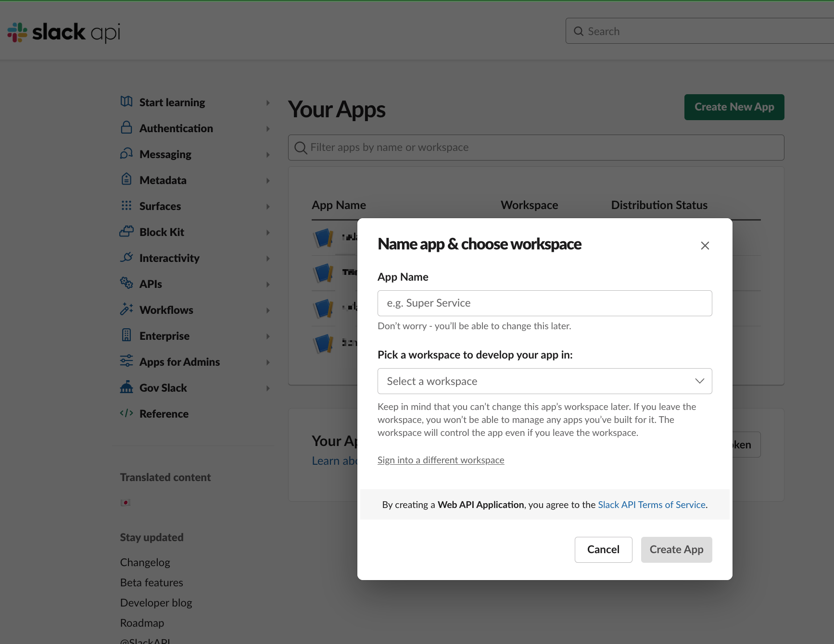The image size is (834, 644).
Task: Expand the Gov Slack section arrow
Action: click(268, 388)
